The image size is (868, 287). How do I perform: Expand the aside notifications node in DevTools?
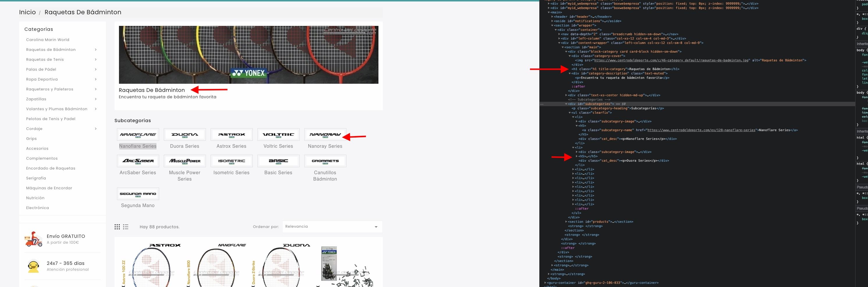(x=552, y=21)
